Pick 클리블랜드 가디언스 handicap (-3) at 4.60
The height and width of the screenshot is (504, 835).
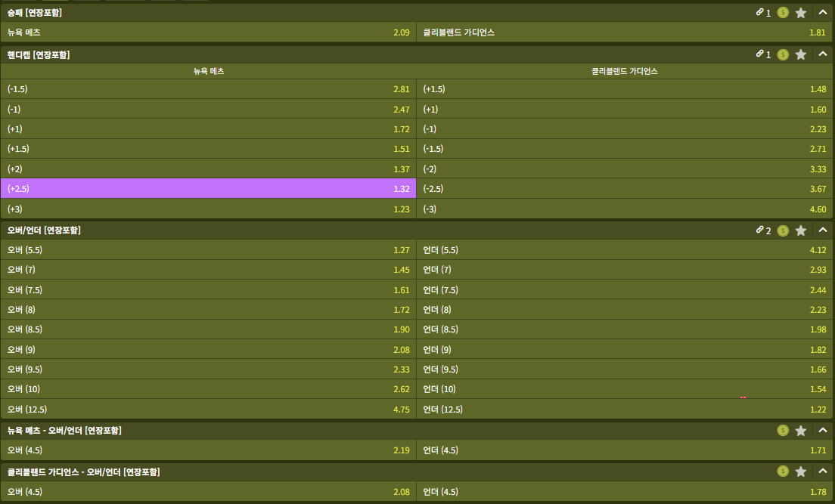pos(624,209)
